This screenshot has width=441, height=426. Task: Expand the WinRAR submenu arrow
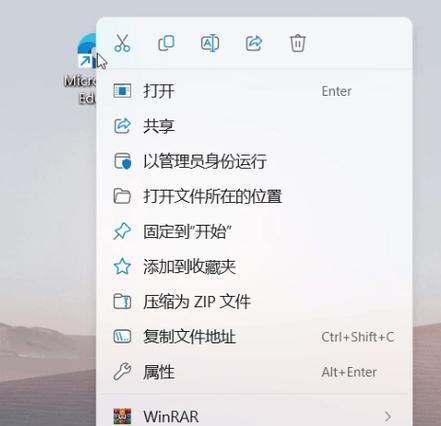[x=388, y=416]
